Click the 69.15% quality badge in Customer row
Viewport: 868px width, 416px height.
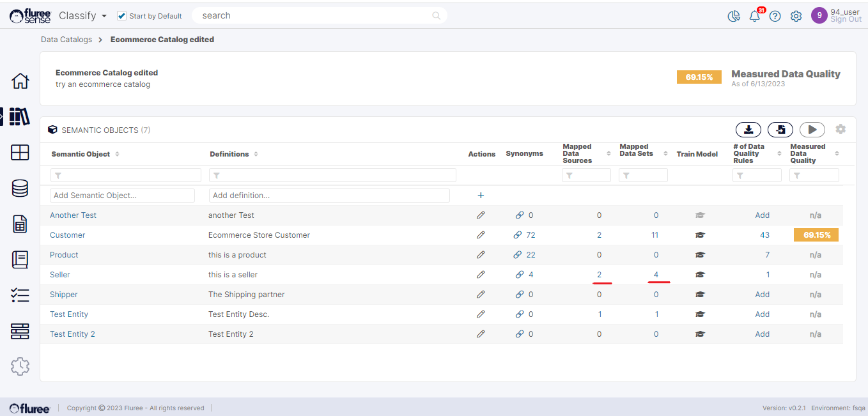tap(816, 235)
